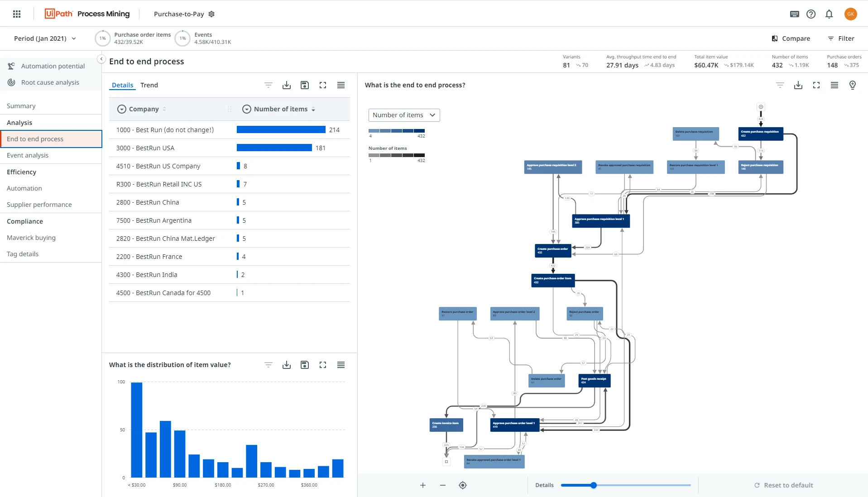Screen dimensions: 868x497
Task: Select the Create purchase order node
Action: 553,251
